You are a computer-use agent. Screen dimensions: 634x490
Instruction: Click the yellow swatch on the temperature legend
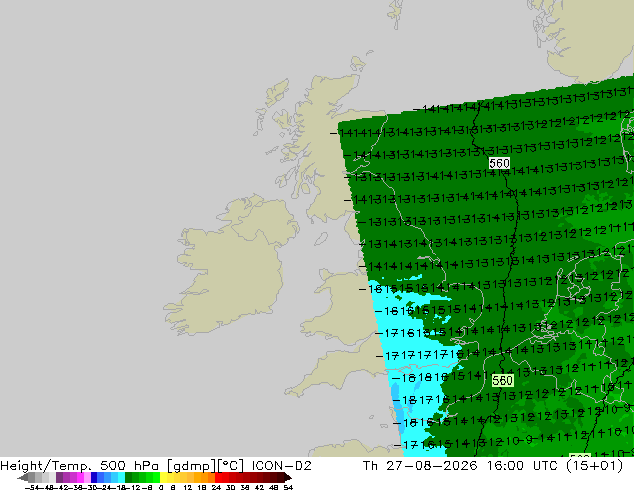164,477
